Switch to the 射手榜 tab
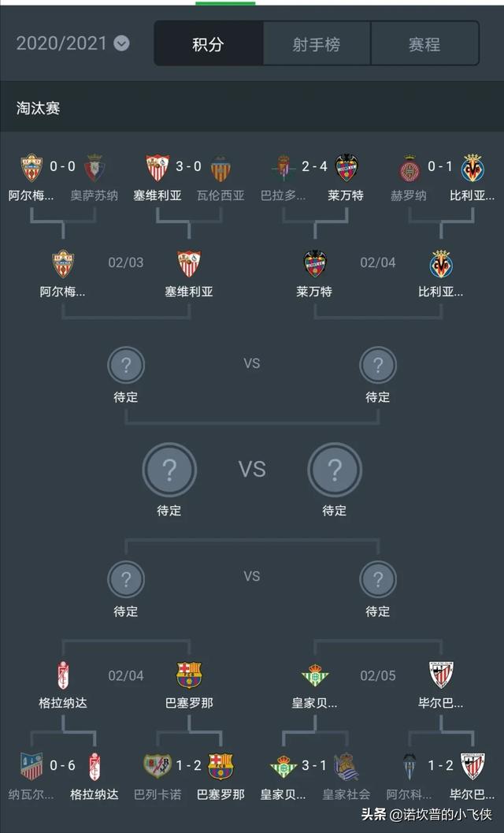This screenshot has width=504, height=833. [316, 44]
